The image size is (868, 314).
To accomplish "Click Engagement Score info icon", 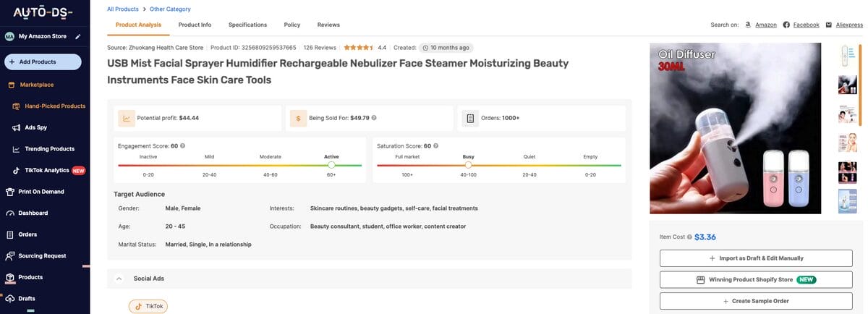I will [182, 145].
